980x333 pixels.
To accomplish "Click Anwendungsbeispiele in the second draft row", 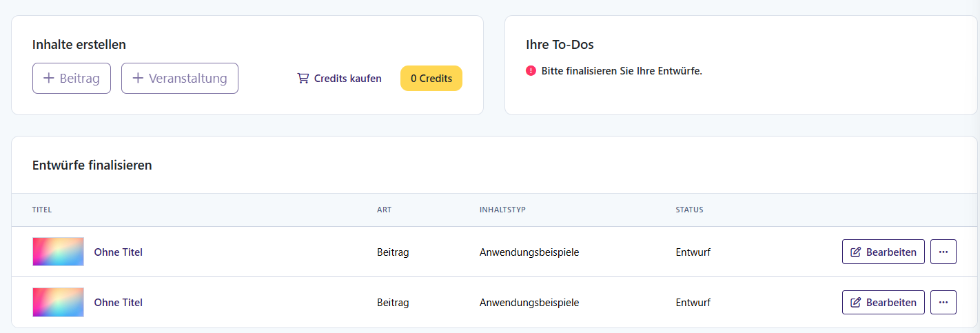I will click(x=529, y=303).
